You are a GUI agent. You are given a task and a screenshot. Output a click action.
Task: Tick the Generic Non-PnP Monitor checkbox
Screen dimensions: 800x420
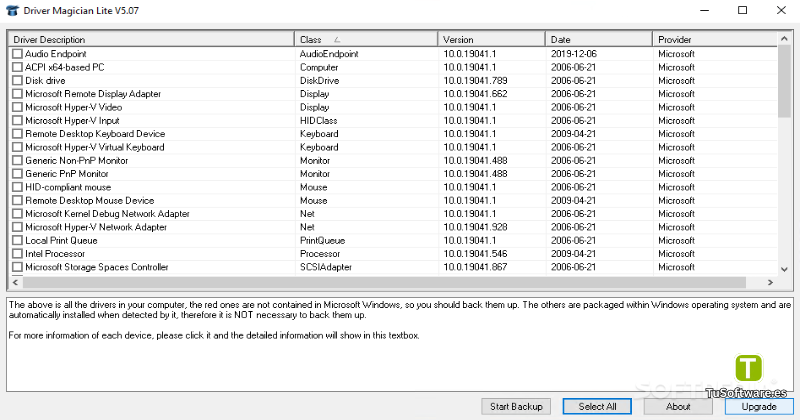[x=17, y=160]
